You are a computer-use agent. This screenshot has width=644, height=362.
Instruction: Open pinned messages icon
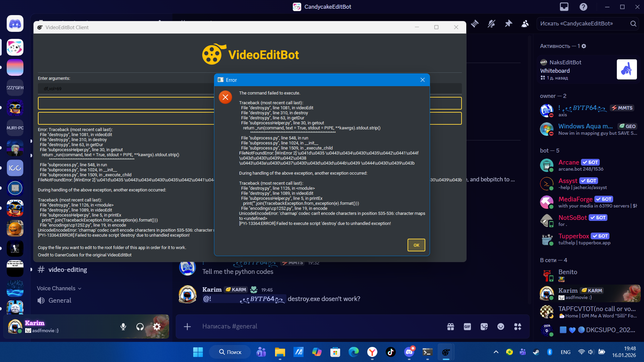(508, 23)
